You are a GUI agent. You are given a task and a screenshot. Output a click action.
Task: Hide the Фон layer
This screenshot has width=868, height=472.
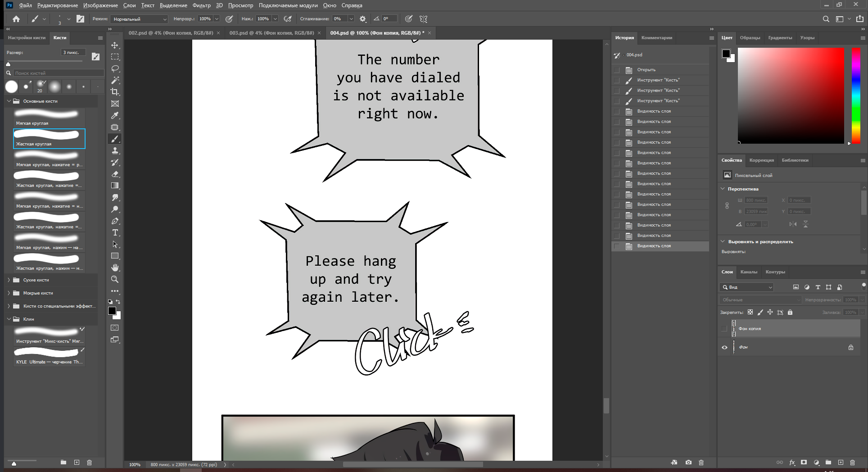(724, 347)
